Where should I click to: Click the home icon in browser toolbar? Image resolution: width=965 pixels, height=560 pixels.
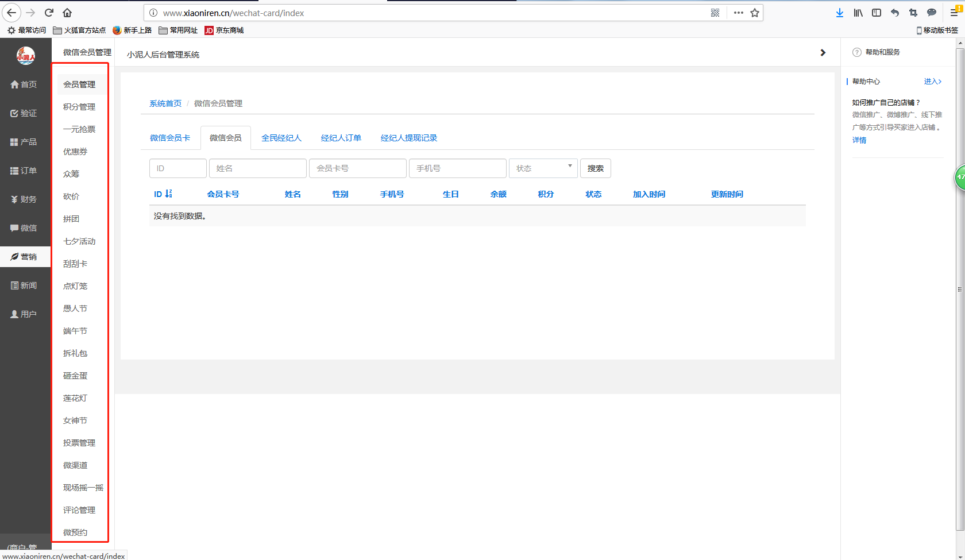(67, 13)
